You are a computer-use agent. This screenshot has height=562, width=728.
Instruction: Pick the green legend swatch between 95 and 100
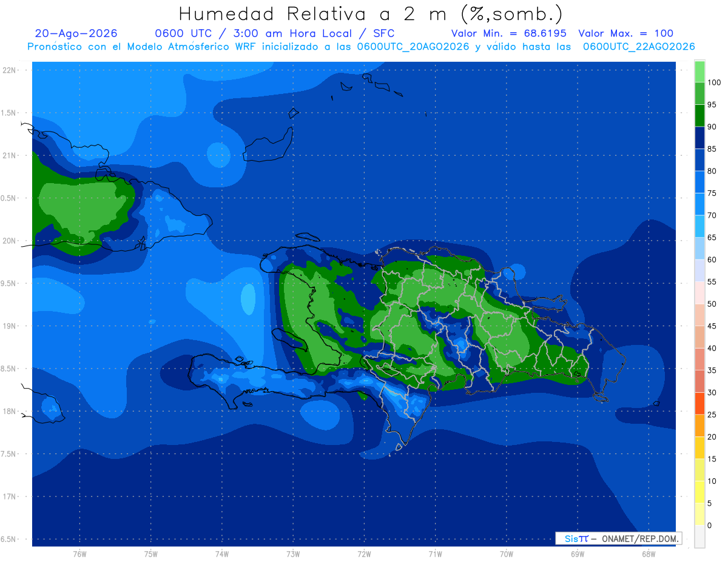[699, 93]
